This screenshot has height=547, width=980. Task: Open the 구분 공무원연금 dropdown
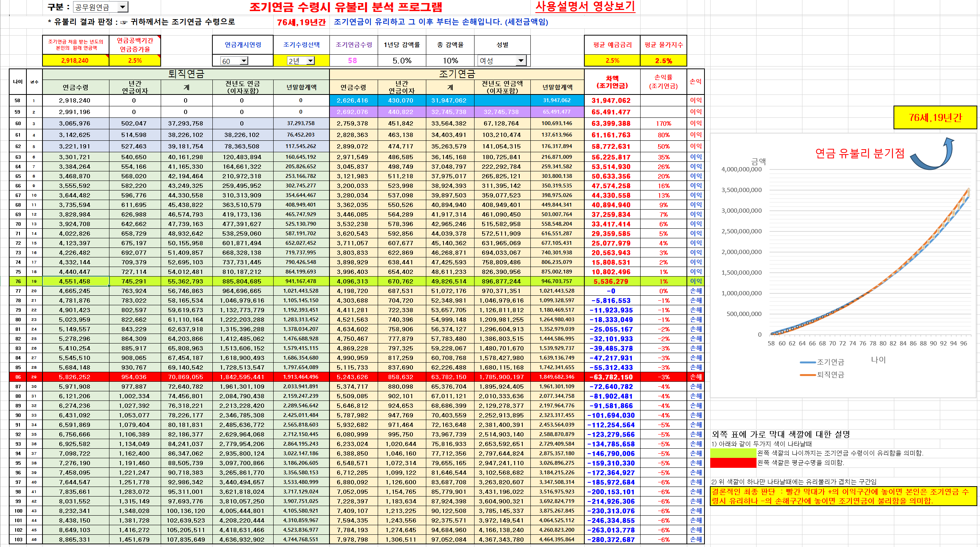pyautogui.click(x=122, y=7)
